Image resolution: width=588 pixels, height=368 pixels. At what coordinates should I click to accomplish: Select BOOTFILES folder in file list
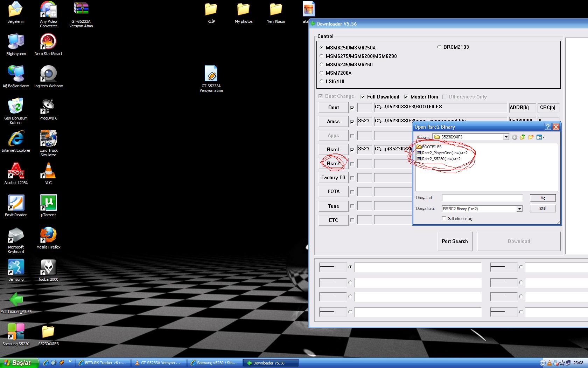tap(429, 147)
